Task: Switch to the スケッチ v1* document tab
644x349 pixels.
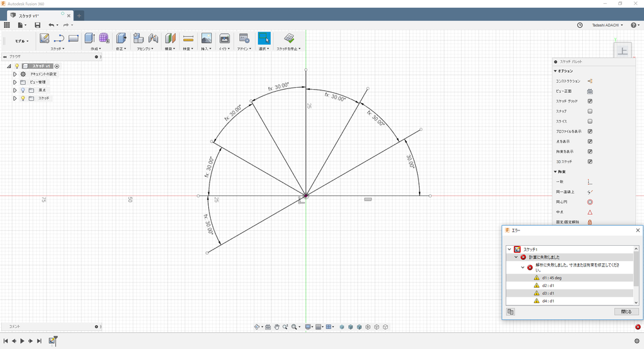Action: pos(40,15)
